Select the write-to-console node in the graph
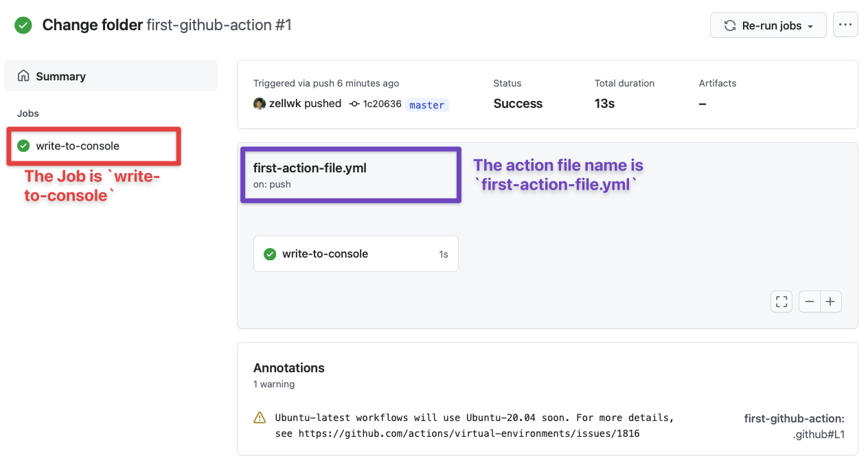The height and width of the screenshot is (465, 868). (x=325, y=253)
